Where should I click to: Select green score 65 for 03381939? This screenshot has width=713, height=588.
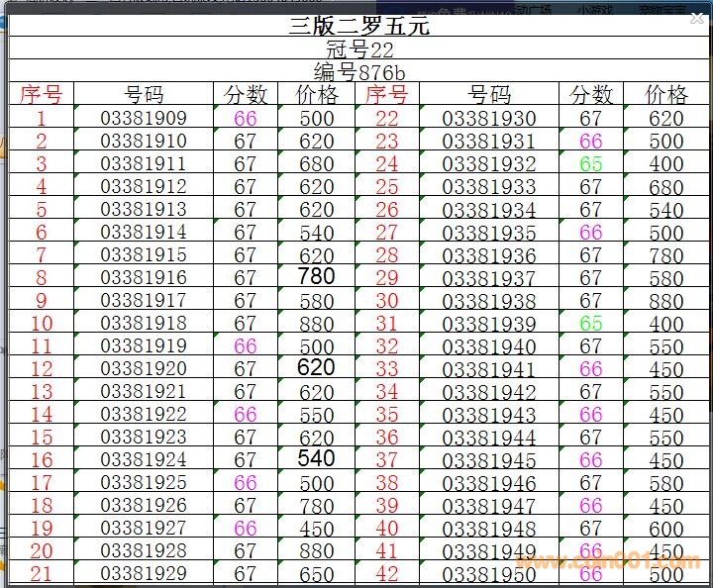pyautogui.click(x=591, y=324)
